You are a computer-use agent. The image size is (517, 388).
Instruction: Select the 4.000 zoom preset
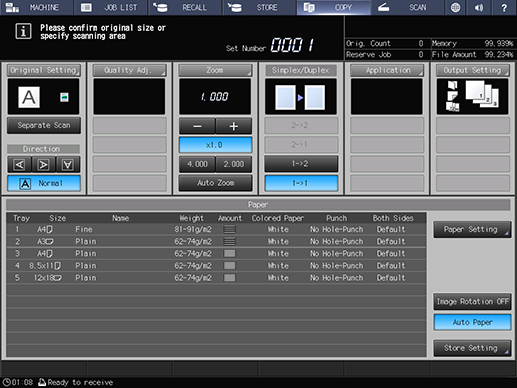click(x=197, y=164)
